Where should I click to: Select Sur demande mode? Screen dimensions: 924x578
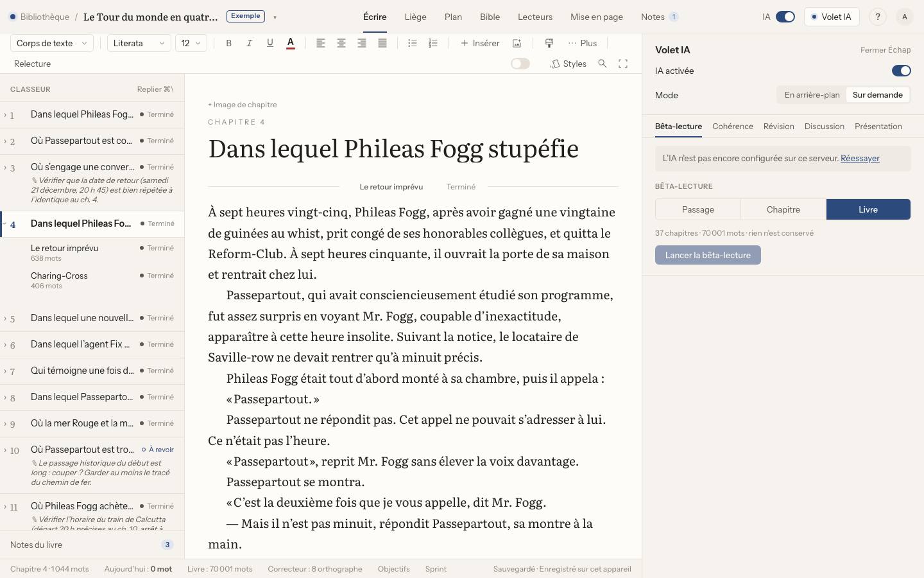pos(878,94)
